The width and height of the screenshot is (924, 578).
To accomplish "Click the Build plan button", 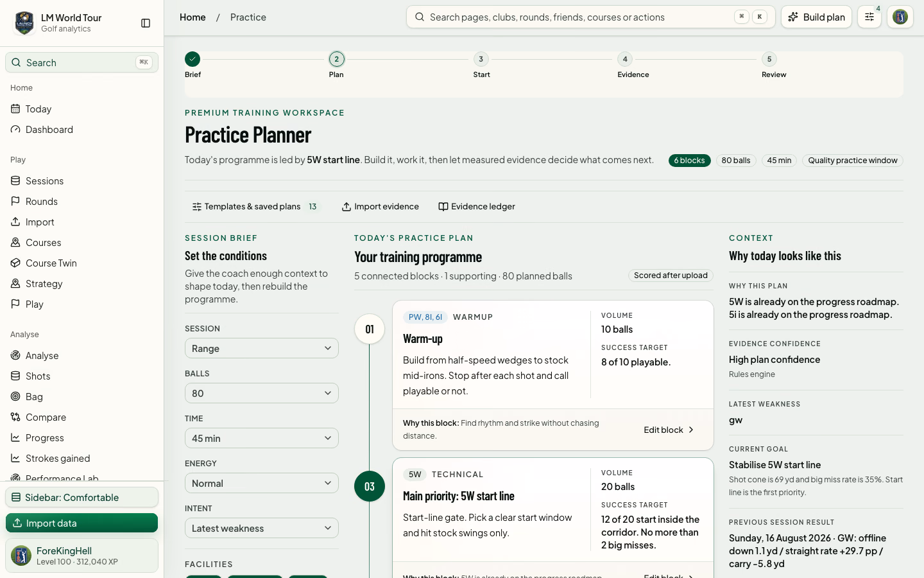I will click(x=816, y=17).
